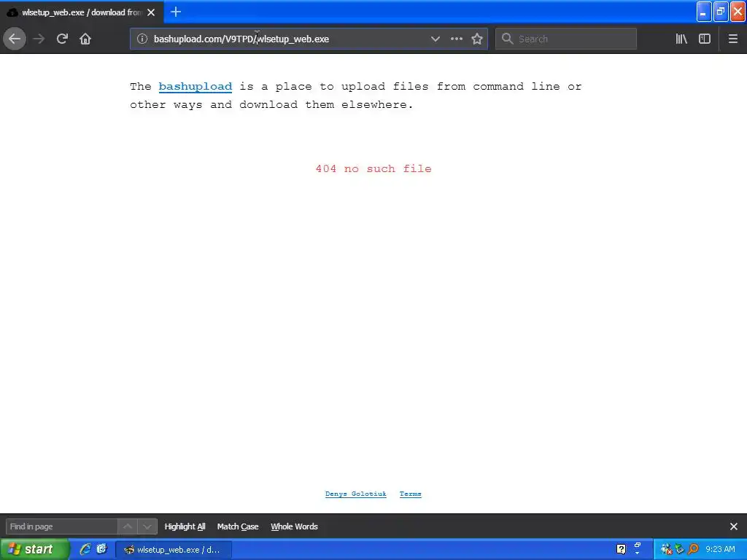Open page actions three-dot menu
The width and height of the screenshot is (747, 560).
click(x=457, y=39)
